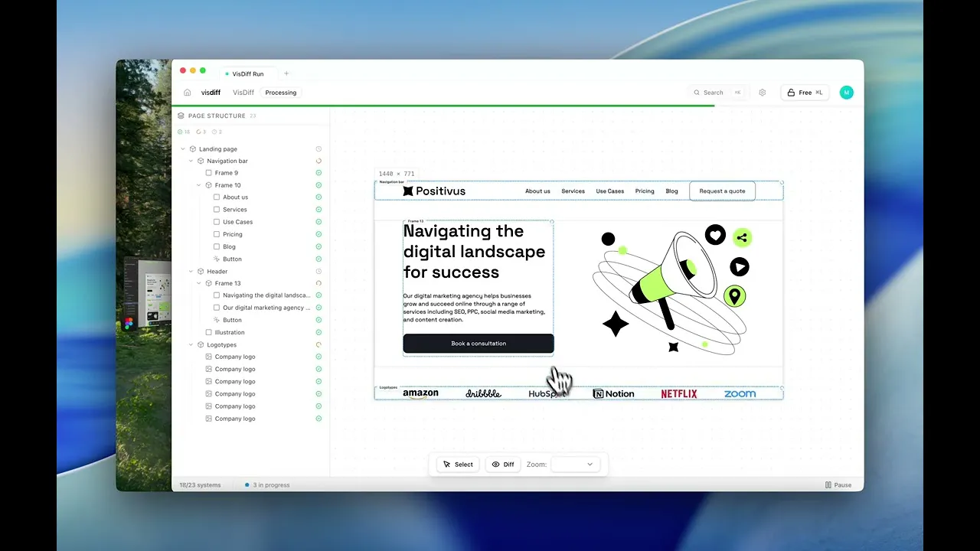Screen dimensions: 980x551
Task: Click Pricing in the canvas navigation bar
Action: coord(645,191)
